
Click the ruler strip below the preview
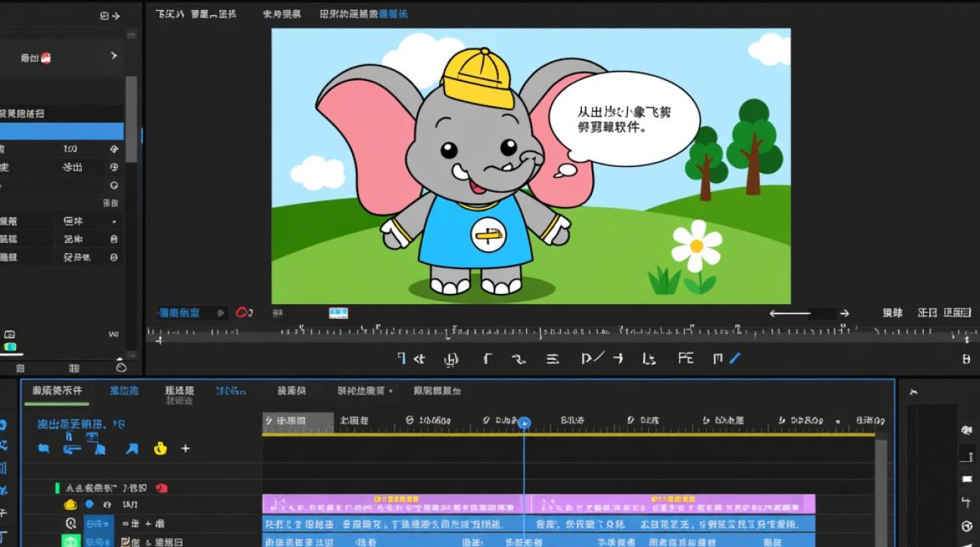pos(561,333)
